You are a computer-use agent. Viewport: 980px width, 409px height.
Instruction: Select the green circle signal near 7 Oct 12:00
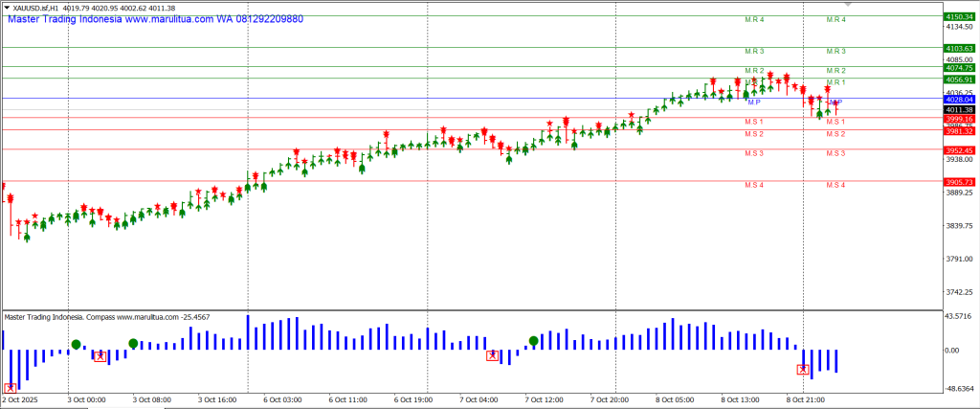click(x=533, y=340)
